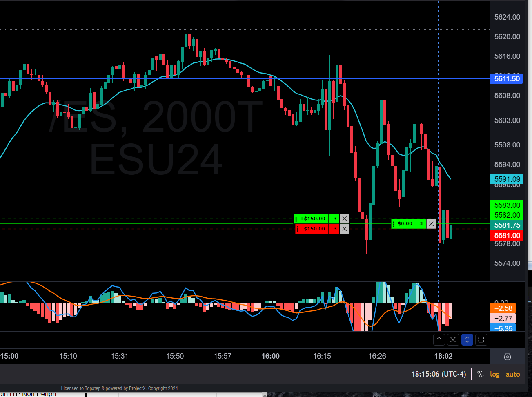Collapse the pane using the blue chevrons icon
Image resolution: width=532 pixels, height=397 pixels.
pyautogui.click(x=467, y=339)
